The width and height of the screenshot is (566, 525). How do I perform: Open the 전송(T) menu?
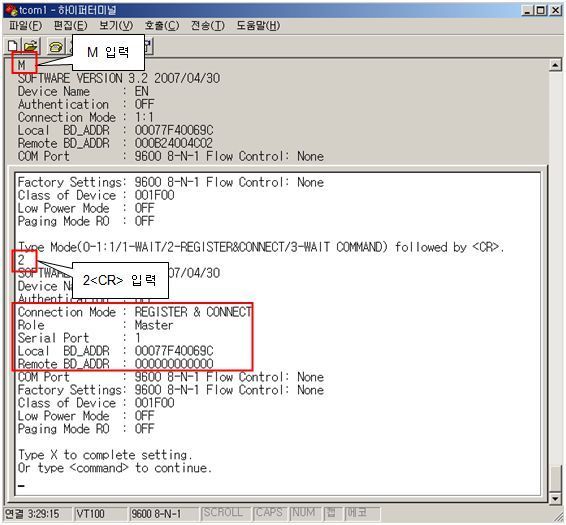click(x=208, y=26)
